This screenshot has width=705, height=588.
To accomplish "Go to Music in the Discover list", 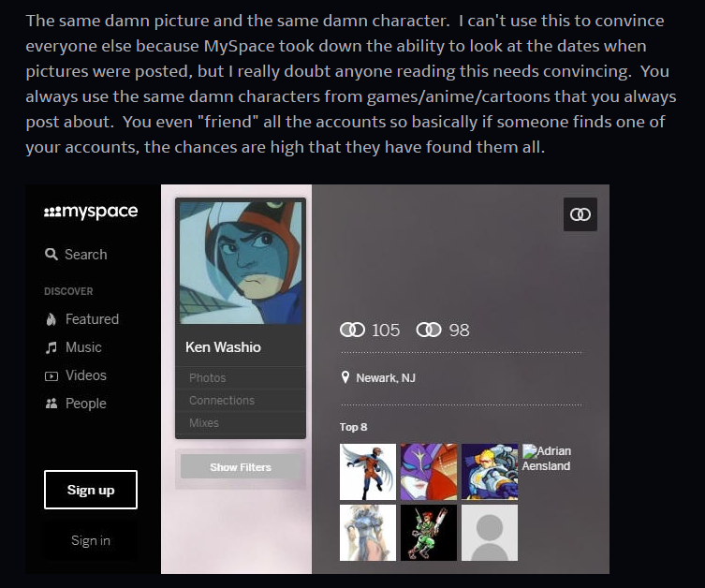I will (x=73, y=347).
